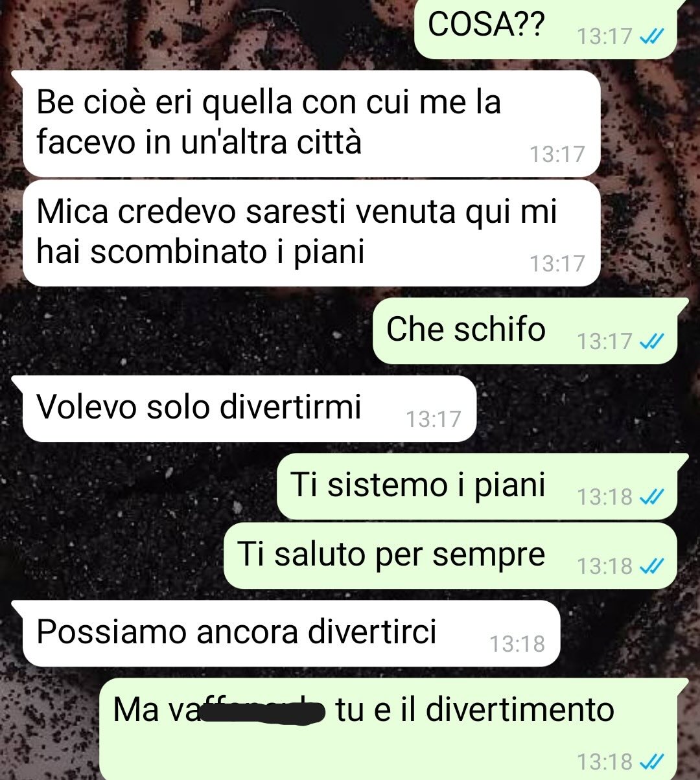Image resolution: width=700 pixels, height=780 pixels.
Task: Click the read ticks next to 'Che schifo'
Action: [651, 341]
